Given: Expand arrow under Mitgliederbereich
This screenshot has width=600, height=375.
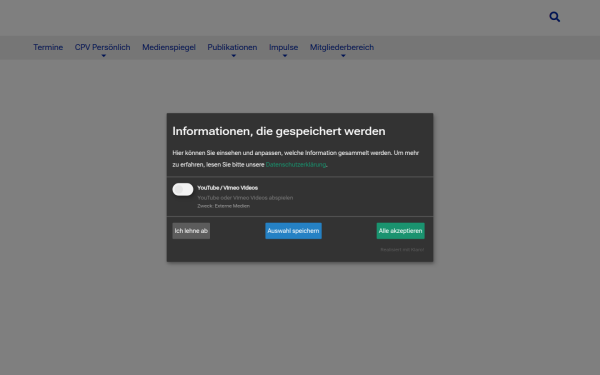Looking at the screenshot, I should tap(343, 56).
